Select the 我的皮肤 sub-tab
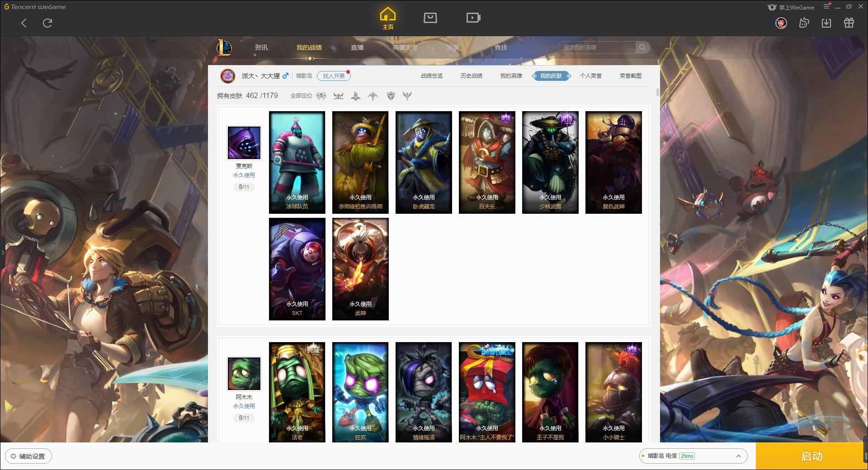Image resolution: width=868 pixels, height=470 pixels. point(551,76)
